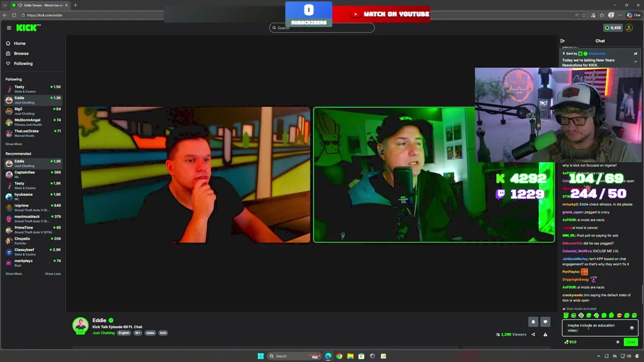Open CaptainGee recommended channel
644x362 pixels.
click(33, 174)
